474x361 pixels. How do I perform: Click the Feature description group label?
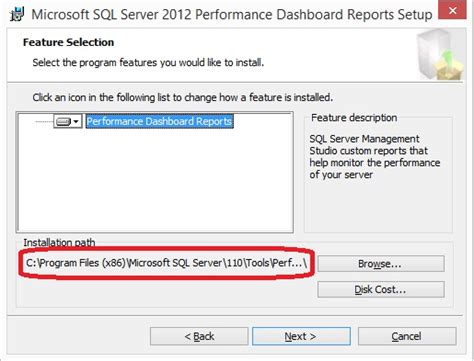pos(354,118)
